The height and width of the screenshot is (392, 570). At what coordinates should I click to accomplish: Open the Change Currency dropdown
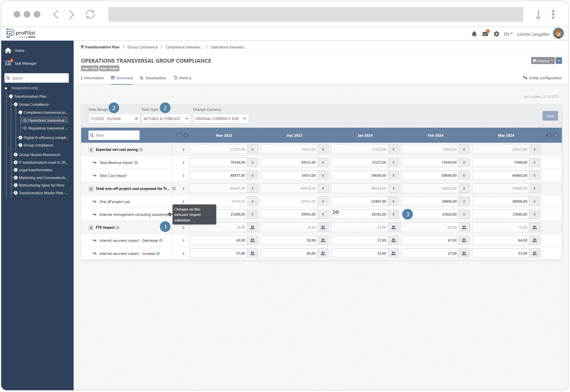click(221, 119)
